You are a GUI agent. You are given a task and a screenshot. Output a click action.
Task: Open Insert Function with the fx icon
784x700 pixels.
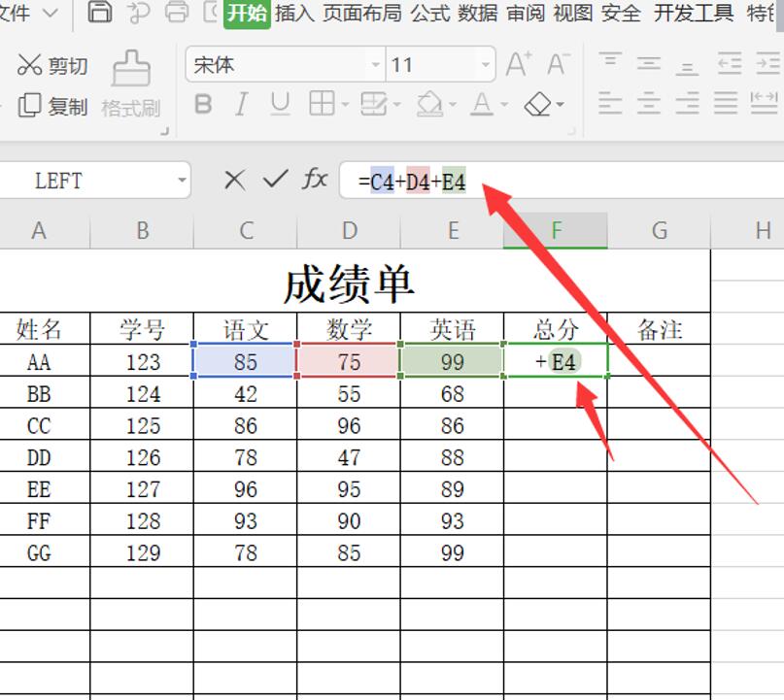(315, 180)
